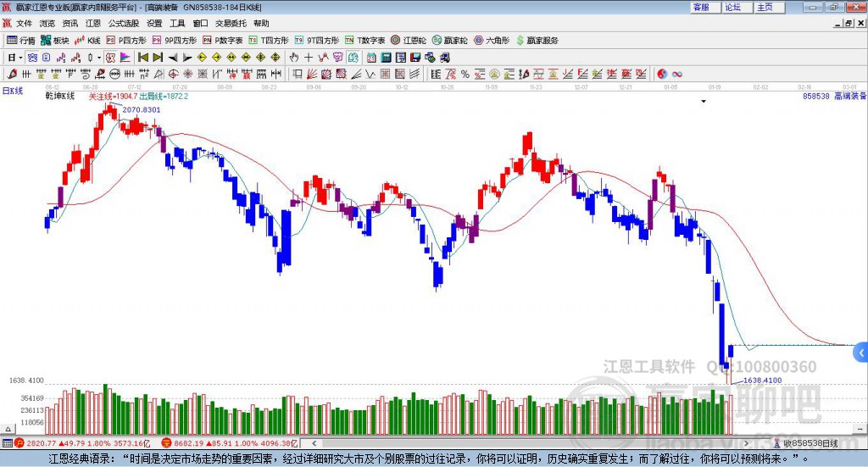868x467 pixels.
Task: Click the 沪 index status entry
Action: 82,443
